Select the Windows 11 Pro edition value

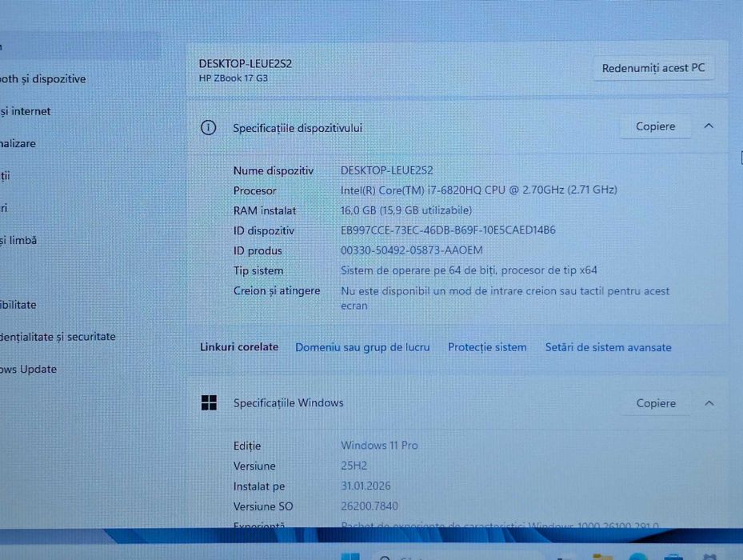(379, 446)
